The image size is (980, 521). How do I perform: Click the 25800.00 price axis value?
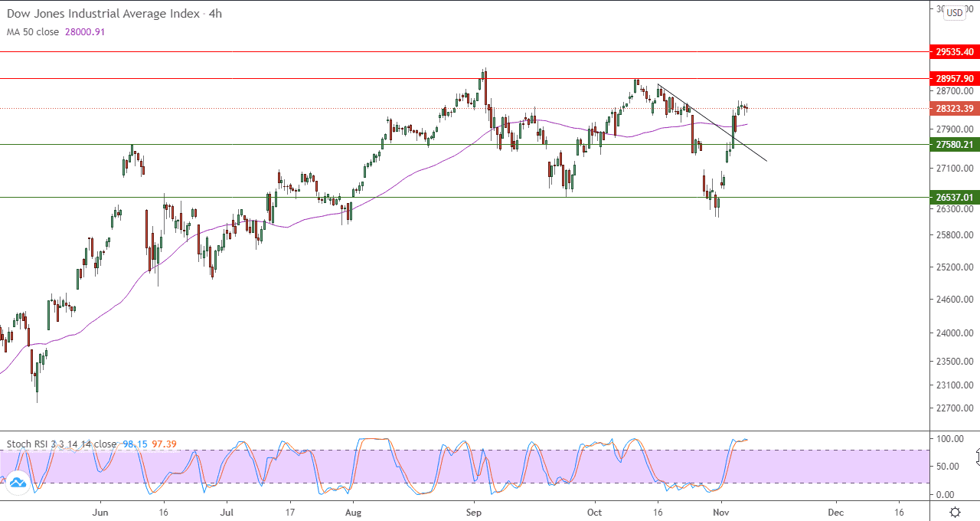(954, 235)
